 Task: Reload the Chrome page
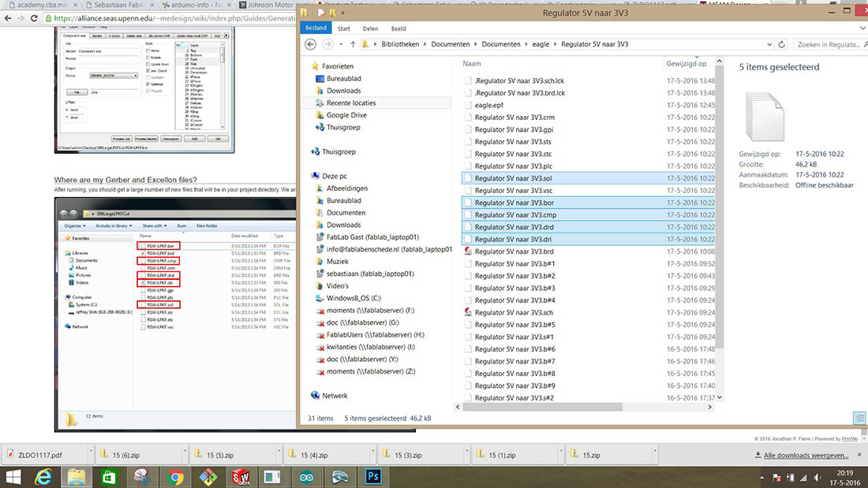(x=34, y=18)
